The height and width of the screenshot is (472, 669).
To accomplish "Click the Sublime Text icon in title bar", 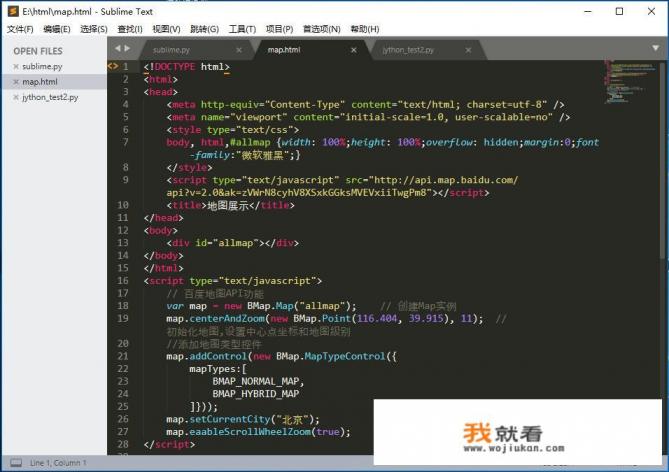I will tap(10, 10).
